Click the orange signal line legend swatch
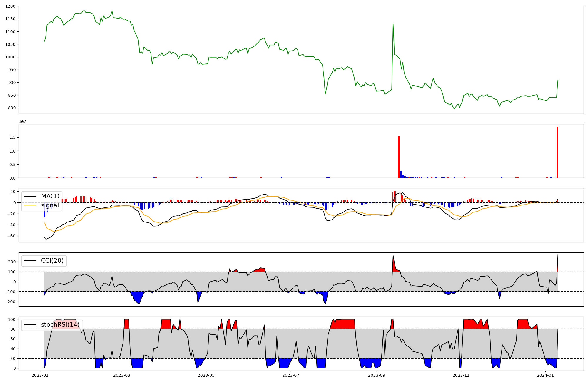This screenshot has height=382, width=588. tap(30, 205)
